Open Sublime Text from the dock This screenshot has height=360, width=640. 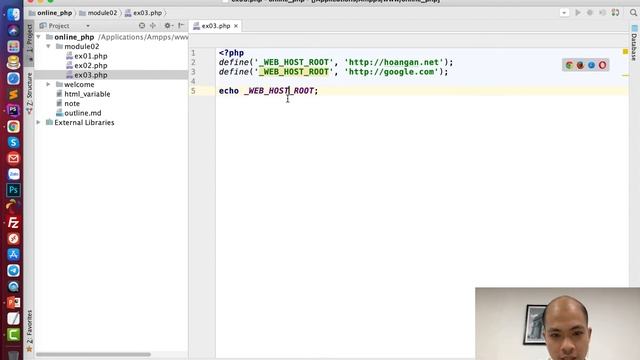point(13,94)
